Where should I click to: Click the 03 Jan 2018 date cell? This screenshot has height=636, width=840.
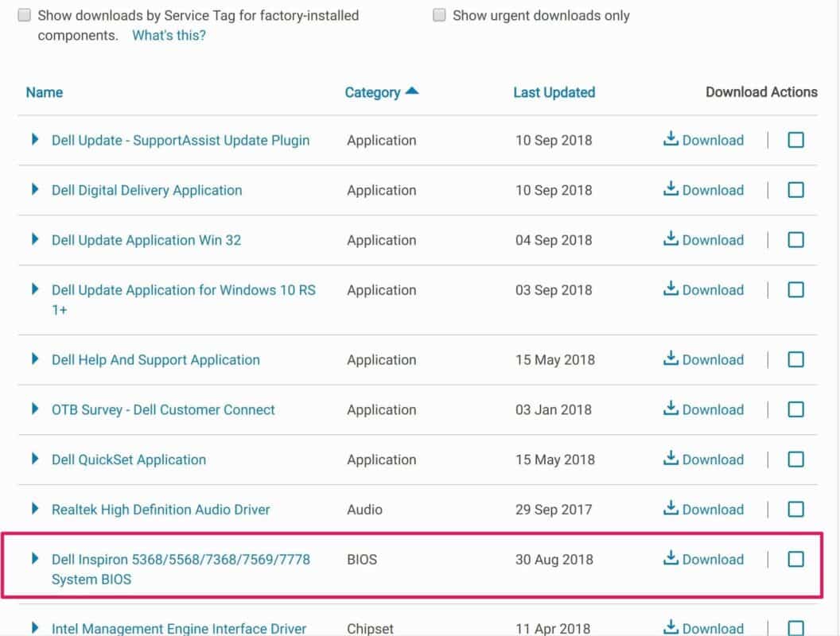(554, 409)
